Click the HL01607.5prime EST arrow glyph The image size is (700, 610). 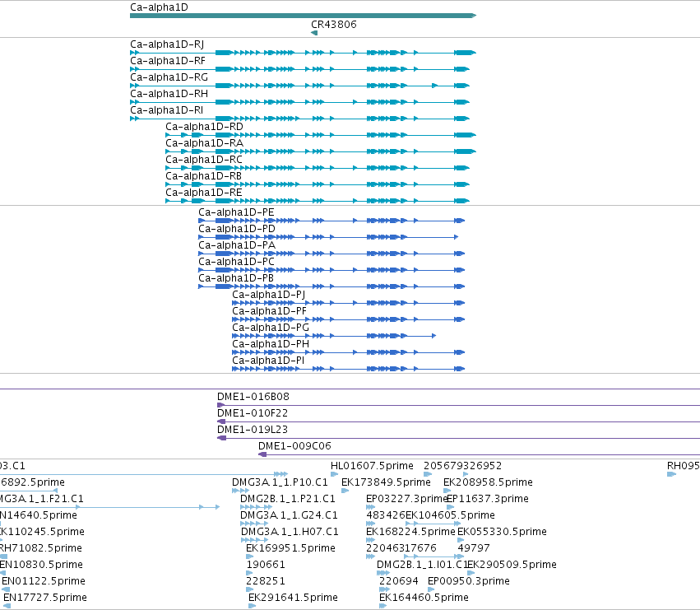tap(335, 474)
